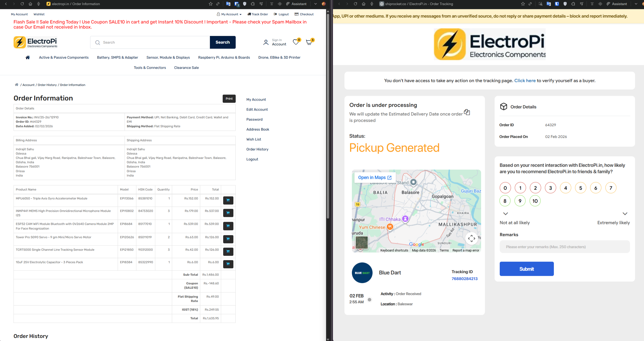Click the map fullscreen pan control icon
This screenshot has width=644, height=341.
pyautogui.click(x=471, y=238)
